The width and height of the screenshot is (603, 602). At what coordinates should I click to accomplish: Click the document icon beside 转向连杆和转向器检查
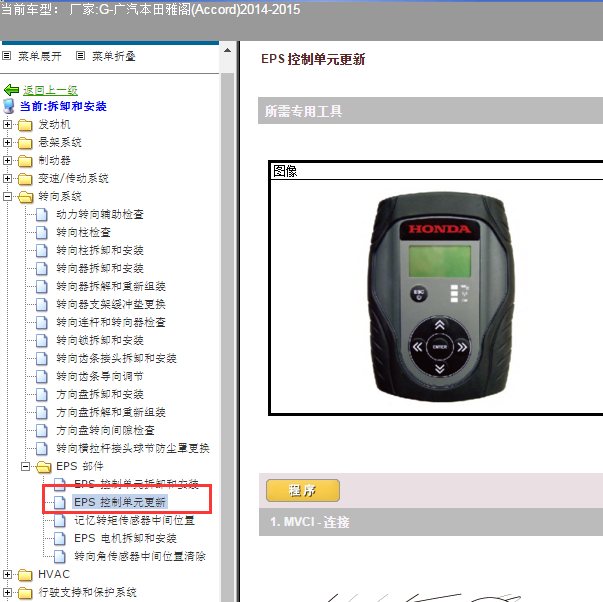click(42, 322)
